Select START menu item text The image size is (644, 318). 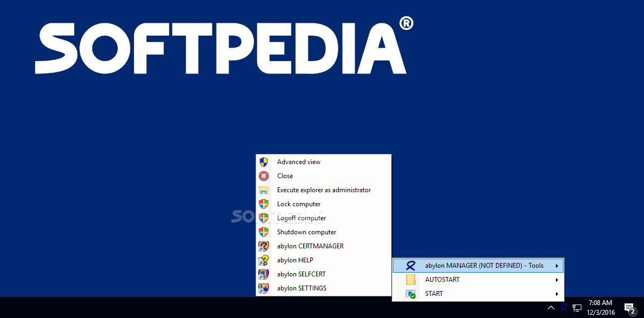pos(434,294)
